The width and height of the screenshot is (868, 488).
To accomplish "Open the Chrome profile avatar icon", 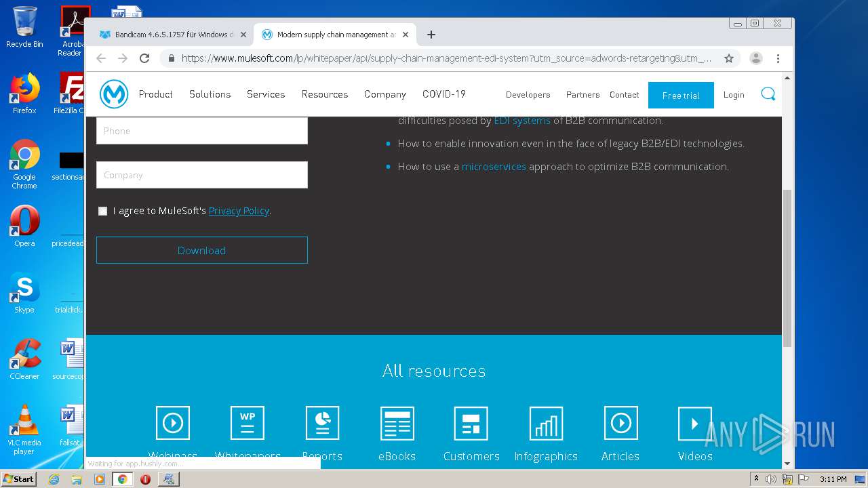I will coord(756,58).
